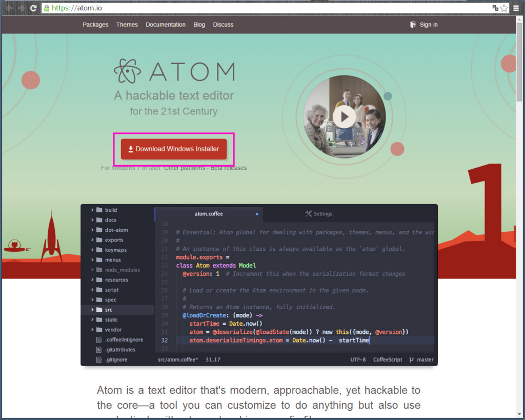Expand the docs folder chevron
Screen dimensions: 525x420
pyautogui.click(x=92, y=220)
